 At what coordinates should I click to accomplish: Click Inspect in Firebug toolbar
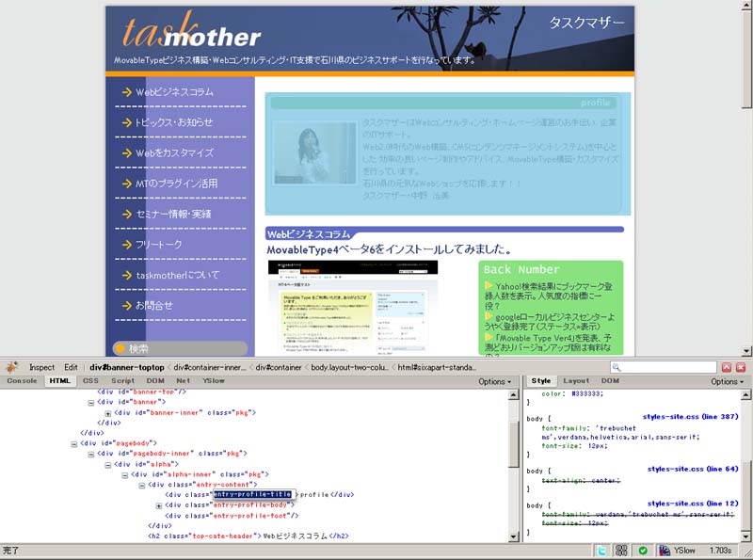[41, 367]
